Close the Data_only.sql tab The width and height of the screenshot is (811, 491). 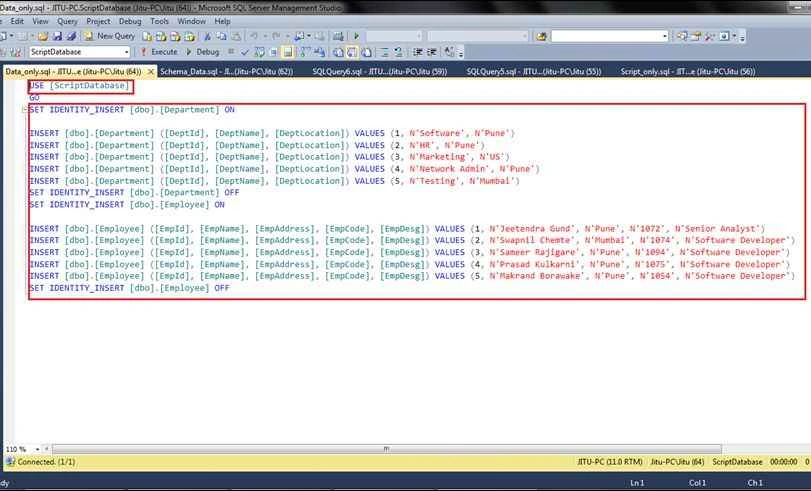(151, 72)
